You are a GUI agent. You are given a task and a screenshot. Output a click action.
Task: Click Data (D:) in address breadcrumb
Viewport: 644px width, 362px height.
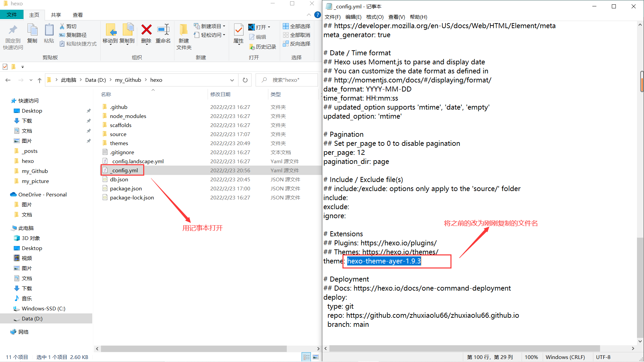coord(95,80)
